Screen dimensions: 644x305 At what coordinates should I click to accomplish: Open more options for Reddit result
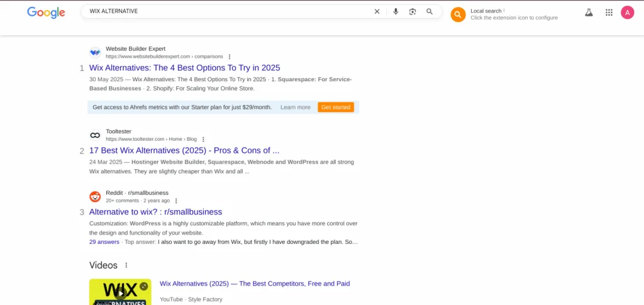176,201
